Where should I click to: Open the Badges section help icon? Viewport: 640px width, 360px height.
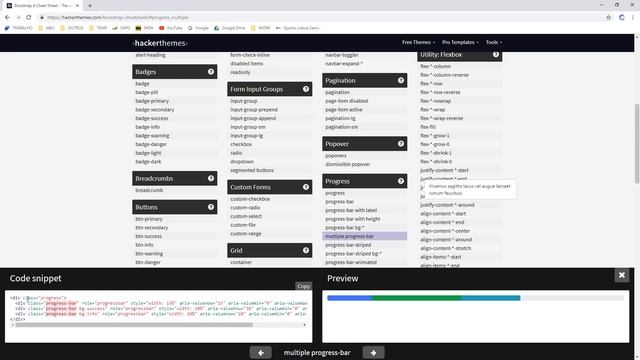click(x=211, y=72)
